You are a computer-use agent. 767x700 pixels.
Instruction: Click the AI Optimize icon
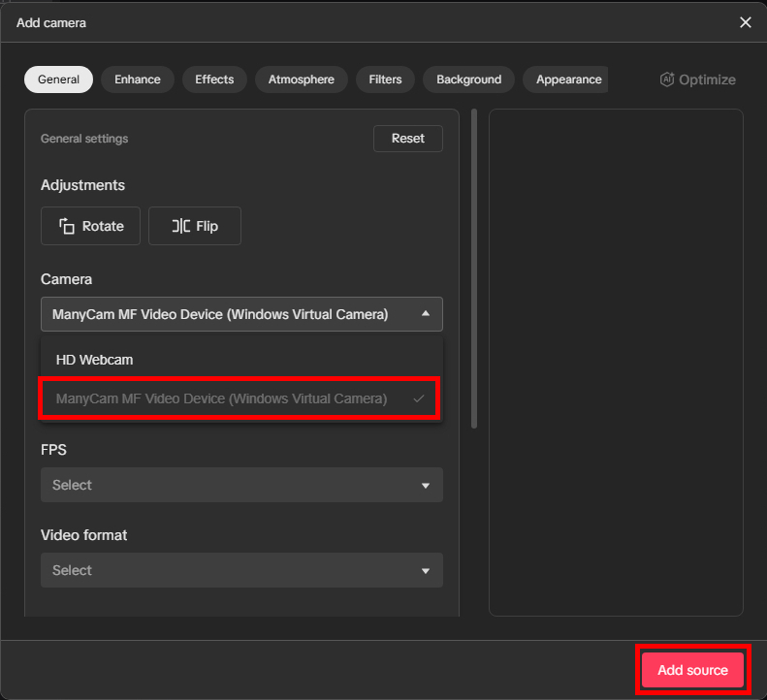[x=667, y=80]
